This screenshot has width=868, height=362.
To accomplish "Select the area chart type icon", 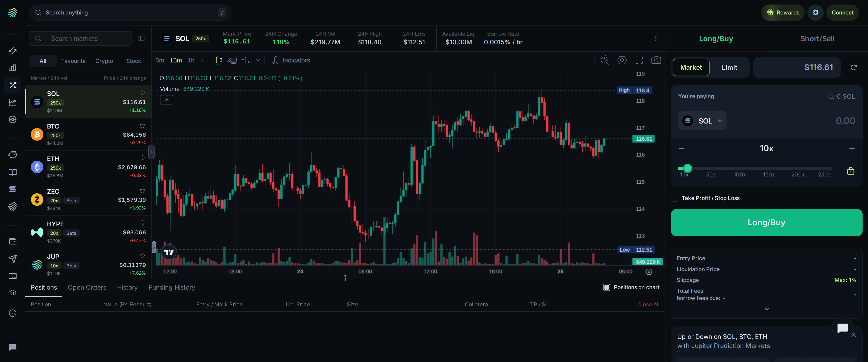I will [x=232, y=60].
